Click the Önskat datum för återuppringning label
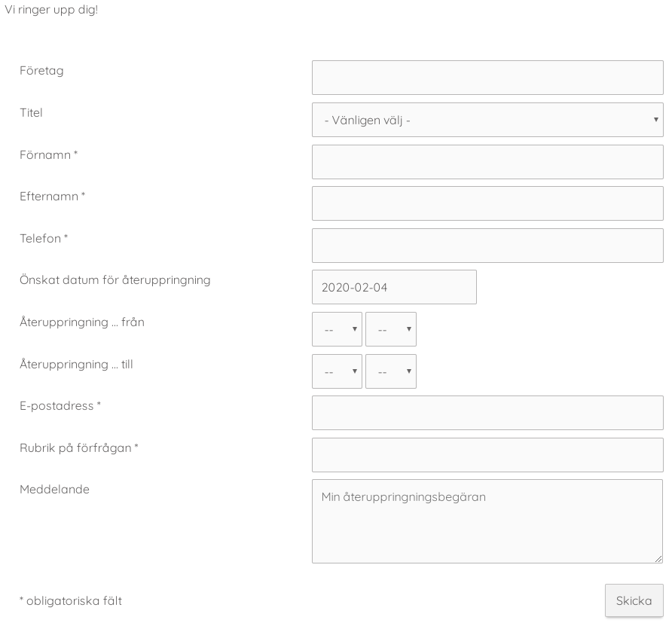This screenshot has height=626, width=672. 115,280
